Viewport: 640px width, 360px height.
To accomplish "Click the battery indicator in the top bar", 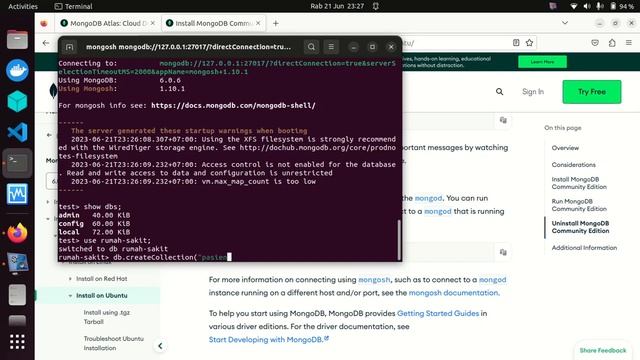I will (x=622, y=6).
